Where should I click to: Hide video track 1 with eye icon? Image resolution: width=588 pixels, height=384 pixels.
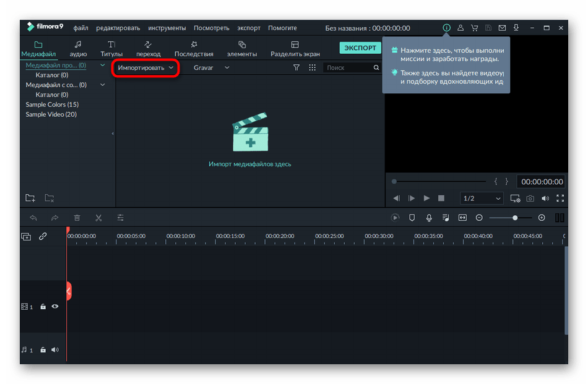pos(55,306)
